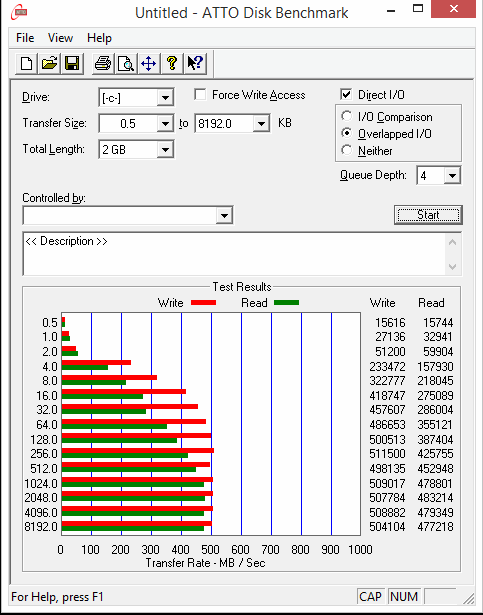Click the yellow question mark About icon
Screen dimensions: 483x615
point(172,63)
